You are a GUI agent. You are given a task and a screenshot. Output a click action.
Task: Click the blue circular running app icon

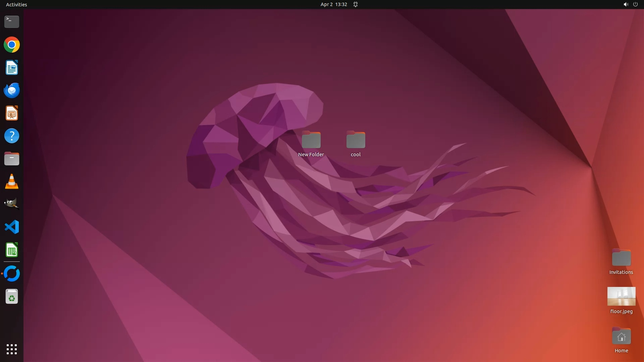pyautogui.click(x=12, y=274)
